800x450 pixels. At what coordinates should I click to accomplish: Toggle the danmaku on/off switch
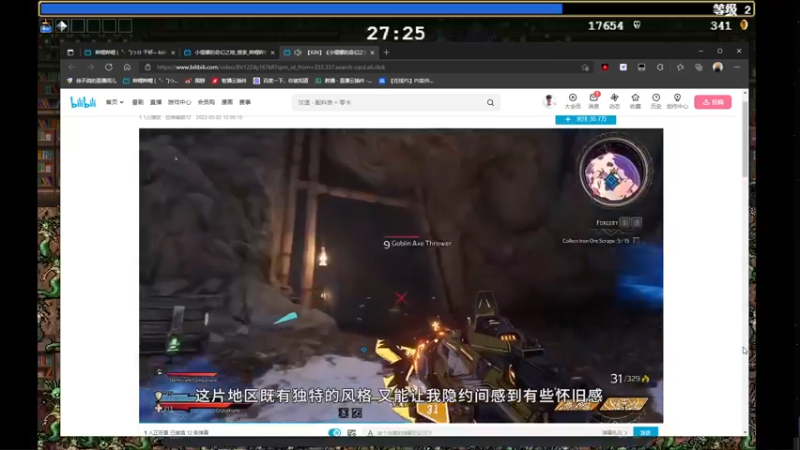pos(335,433)
